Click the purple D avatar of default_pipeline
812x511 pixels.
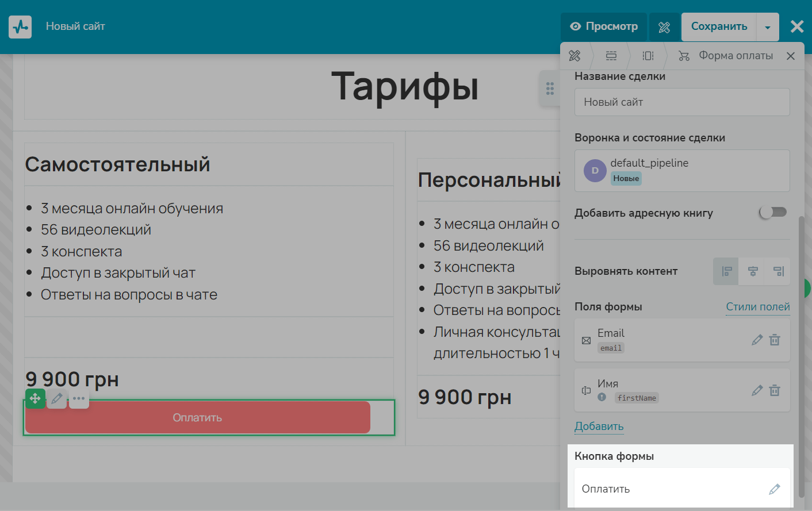click(595, 171)
